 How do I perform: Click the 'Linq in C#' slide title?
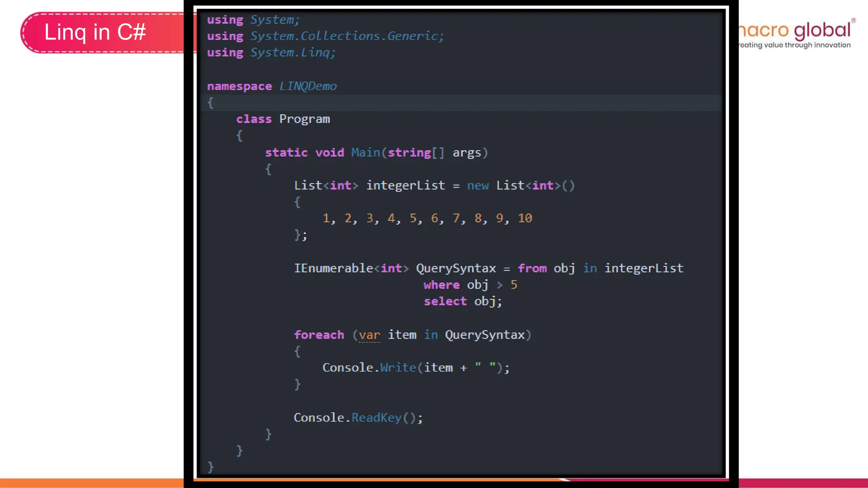[x=95, y=33]
